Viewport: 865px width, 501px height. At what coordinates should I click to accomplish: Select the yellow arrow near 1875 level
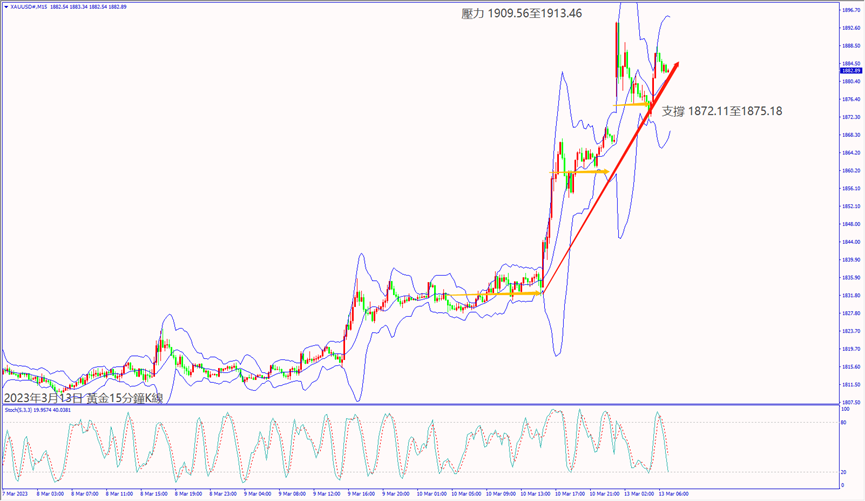[636, 103]
